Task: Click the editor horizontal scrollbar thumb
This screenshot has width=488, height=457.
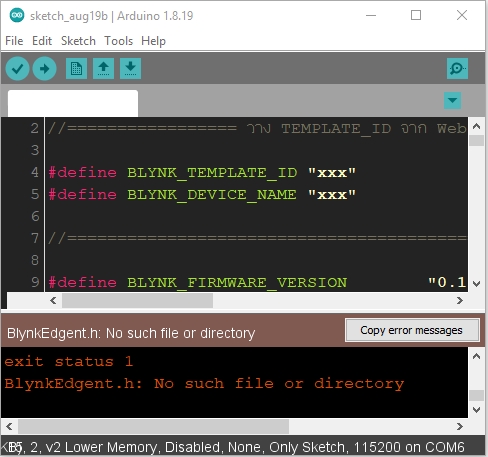Action: click(137, 301)
